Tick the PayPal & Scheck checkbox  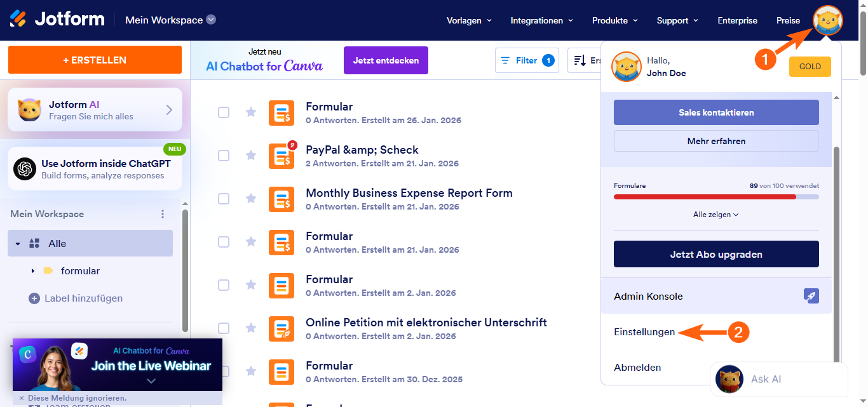click(224, 156)
